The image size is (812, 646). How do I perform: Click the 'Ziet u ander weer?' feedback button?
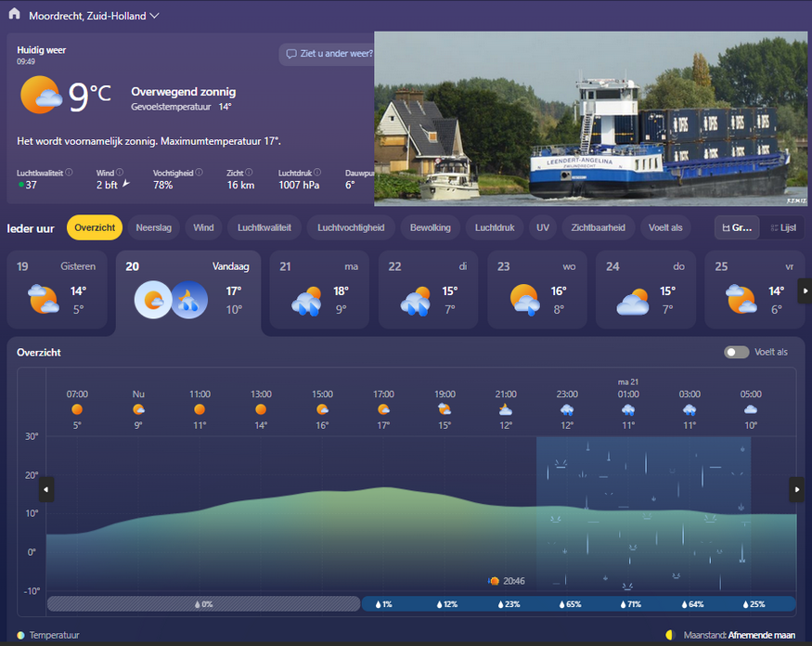pos(328,54)
